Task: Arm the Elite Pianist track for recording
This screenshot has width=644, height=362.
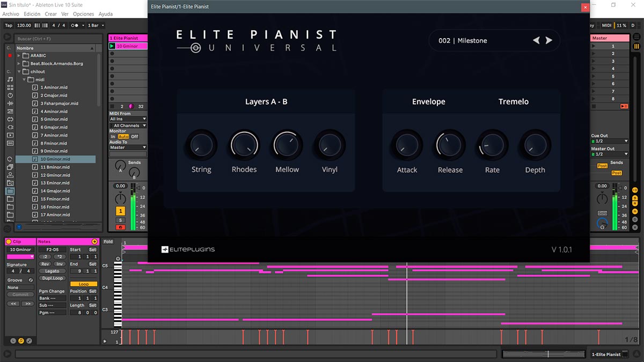Action: pos(121,227)
